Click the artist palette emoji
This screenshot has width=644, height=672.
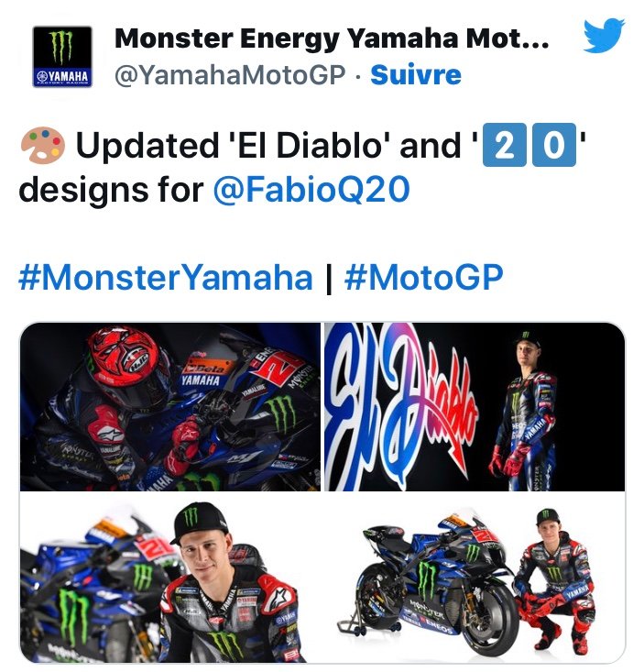[43, 145]
